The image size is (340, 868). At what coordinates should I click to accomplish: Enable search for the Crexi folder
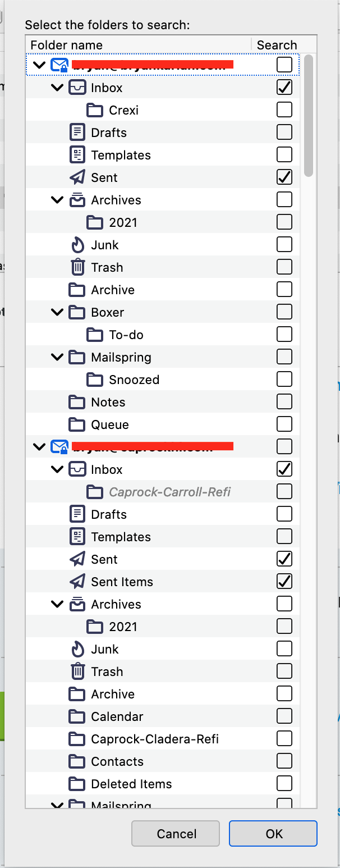tap(284, 110)
